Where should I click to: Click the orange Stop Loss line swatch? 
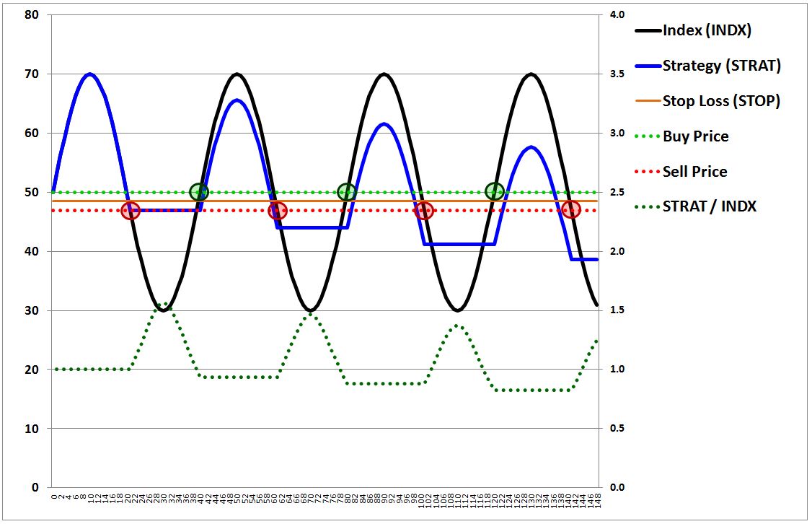click(647, 101)
